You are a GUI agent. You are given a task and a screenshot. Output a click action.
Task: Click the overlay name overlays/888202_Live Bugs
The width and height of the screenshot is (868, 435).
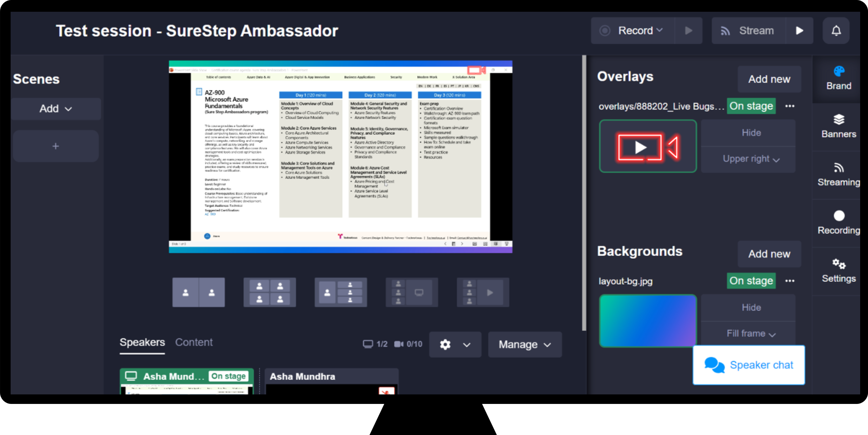coord(661,106)
